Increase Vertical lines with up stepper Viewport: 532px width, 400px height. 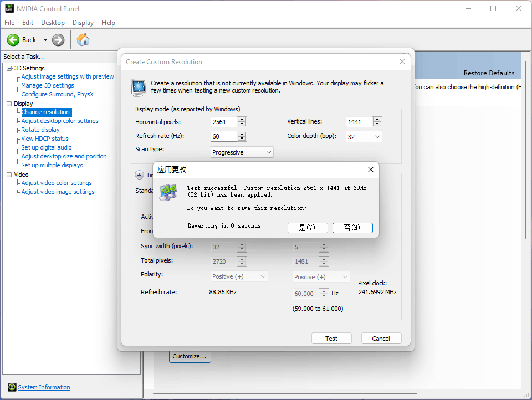click(x=377, y=120)
